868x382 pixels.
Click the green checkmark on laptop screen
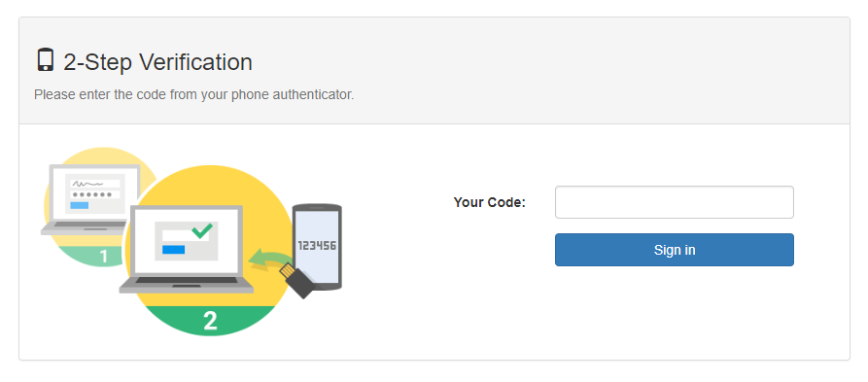coord(201,231)
